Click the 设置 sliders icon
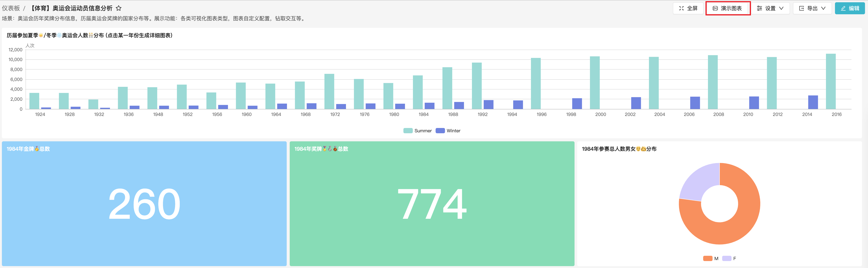The image size is (868, 268). (760, 8)
